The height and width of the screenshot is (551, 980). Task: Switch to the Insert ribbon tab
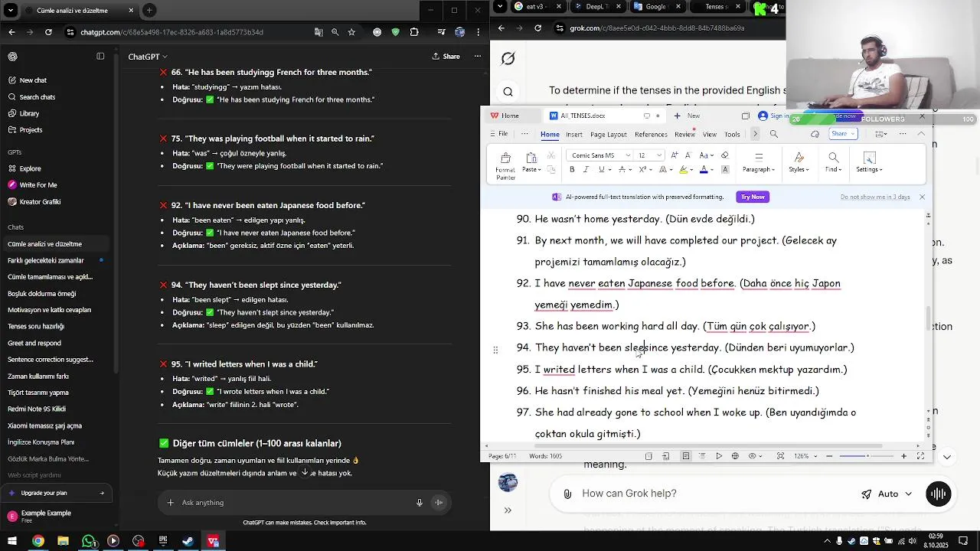pyautogui.click(x=574, y=134)
